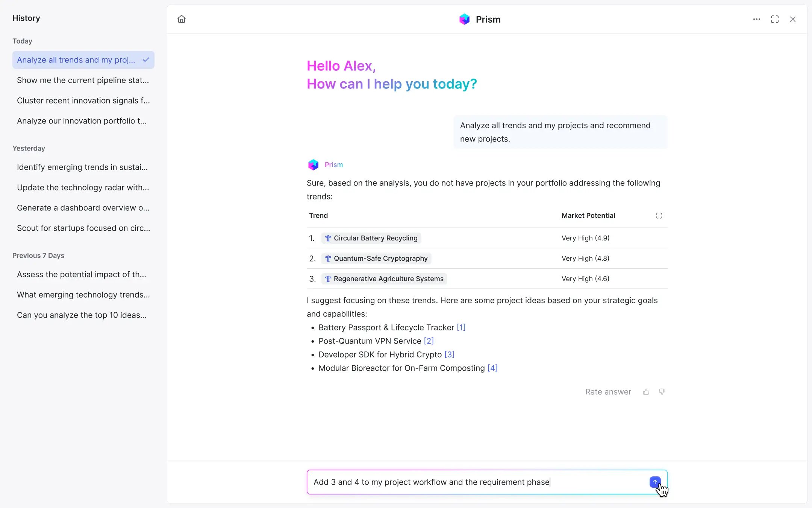Viewport: 812px width, 508px height.
Task: Expand the trends table to full view
Action: coord(659,215)
